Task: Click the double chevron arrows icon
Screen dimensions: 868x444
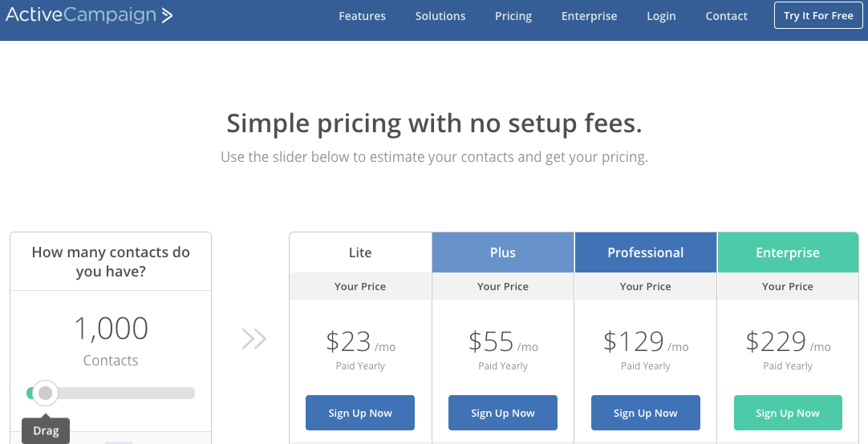Action: point(254,339)
